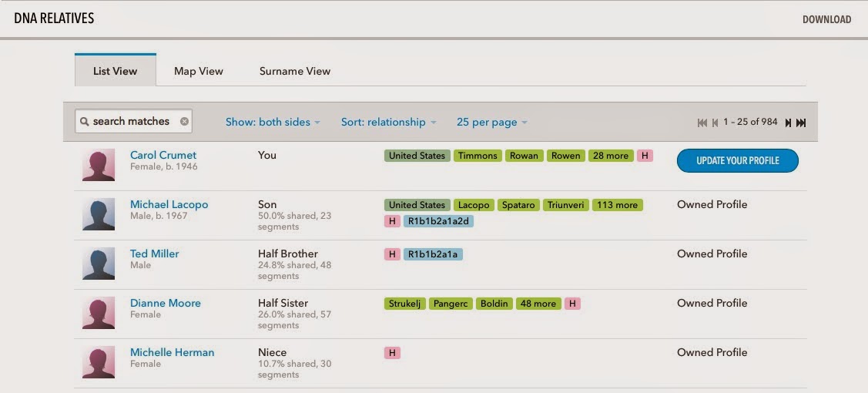This screenshot has height=393, width=868.
Task: Open the '25 per page' dropdown
Action: (x=491, y=122)
